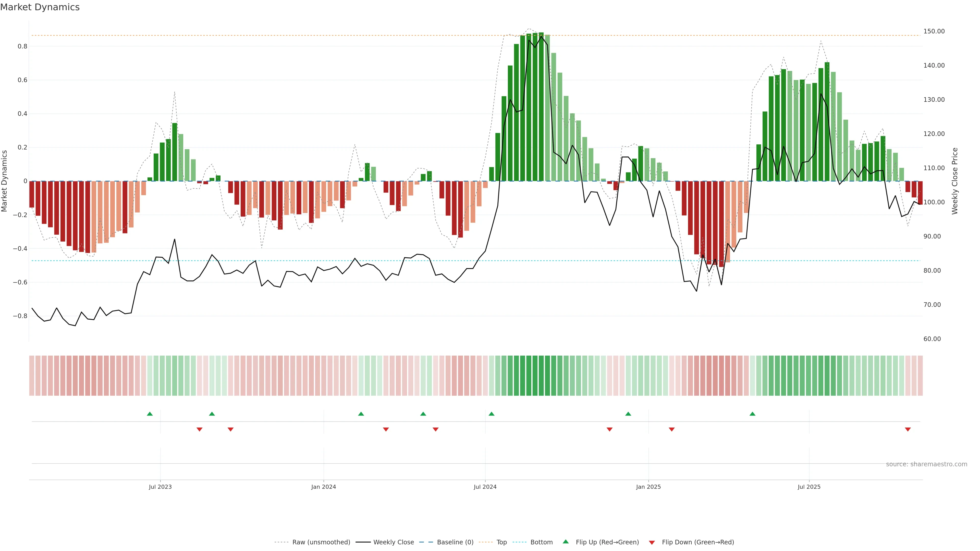
Task: Toggle the Weekly Close legend entry
Action: pyautogui.click(x=393, y=542)
